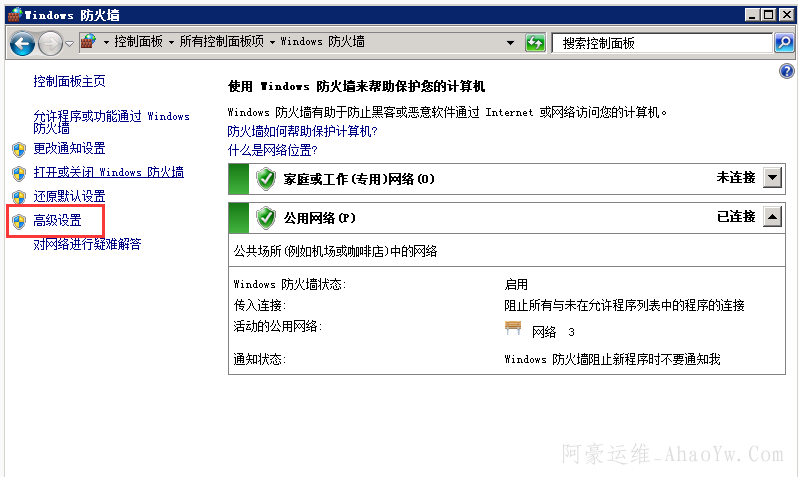
Task: Minimize the Windows 防火墙 window
Action: (x=752, y=15)
